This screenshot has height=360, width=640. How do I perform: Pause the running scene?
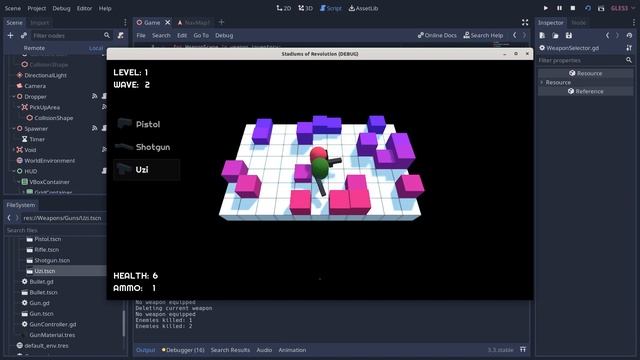(x=559, y=8)
